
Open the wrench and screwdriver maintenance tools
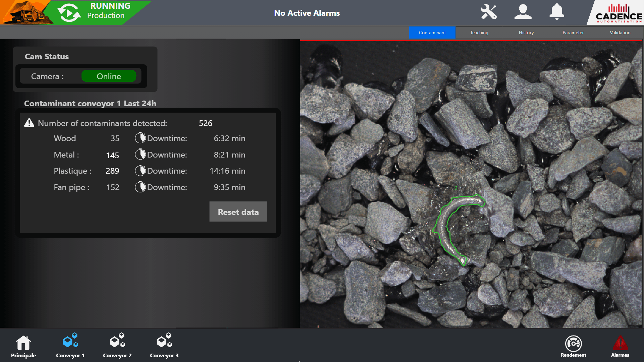[x=488, y=12]
